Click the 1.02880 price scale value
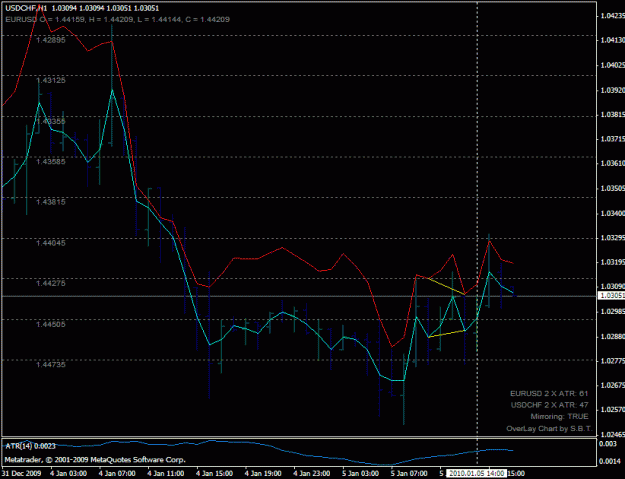The height and width of the screenshot is (479, 625). [x=613, y=337]
